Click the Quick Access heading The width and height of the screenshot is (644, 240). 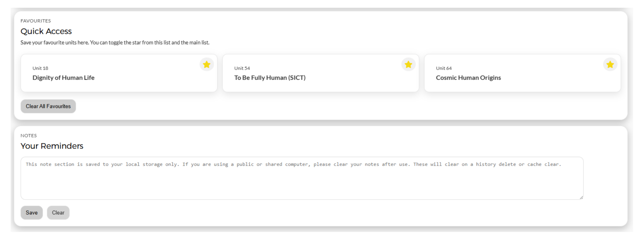tap(46, 31)
